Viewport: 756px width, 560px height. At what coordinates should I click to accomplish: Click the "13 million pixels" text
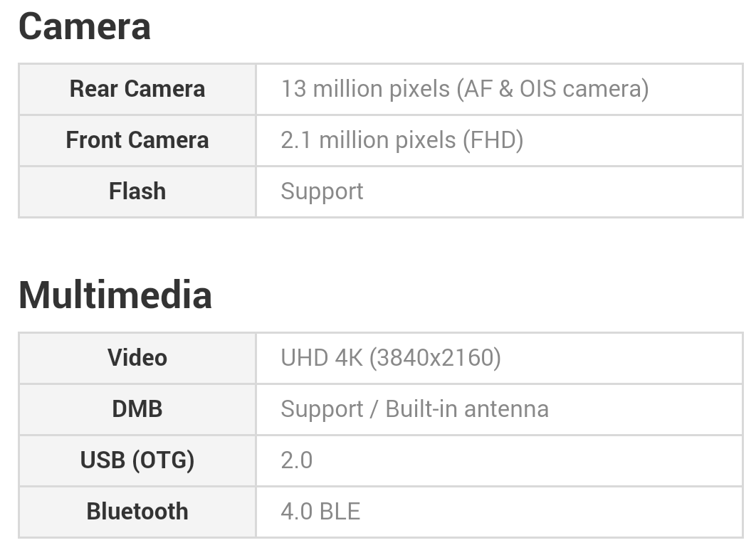(365, 89)
